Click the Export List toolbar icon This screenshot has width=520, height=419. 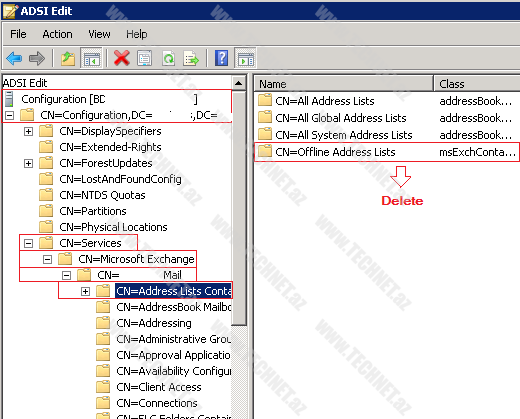coord(191,59)
